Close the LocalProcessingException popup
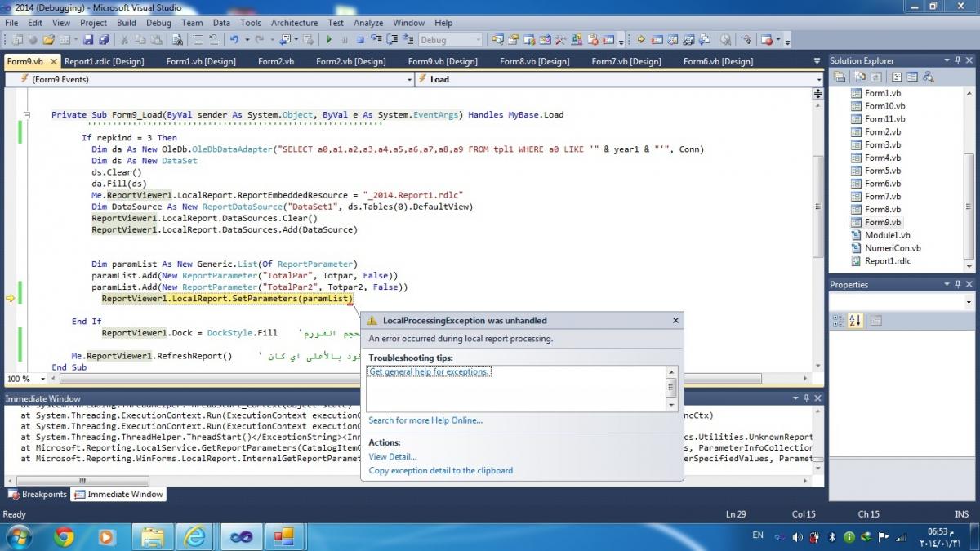This screenshot has height=551, width=980. click(x=675, y=321)
